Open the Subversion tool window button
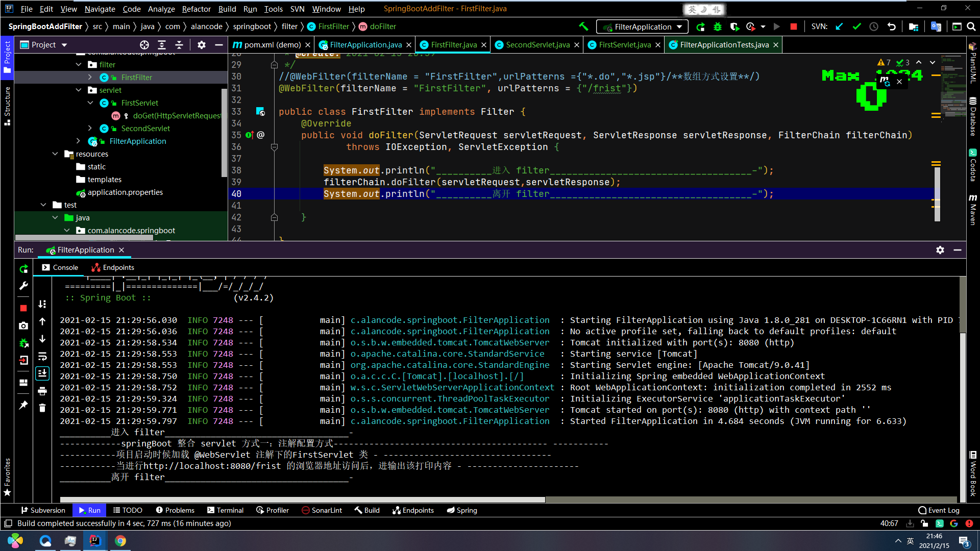980x551 pixels. pos(43,510)
